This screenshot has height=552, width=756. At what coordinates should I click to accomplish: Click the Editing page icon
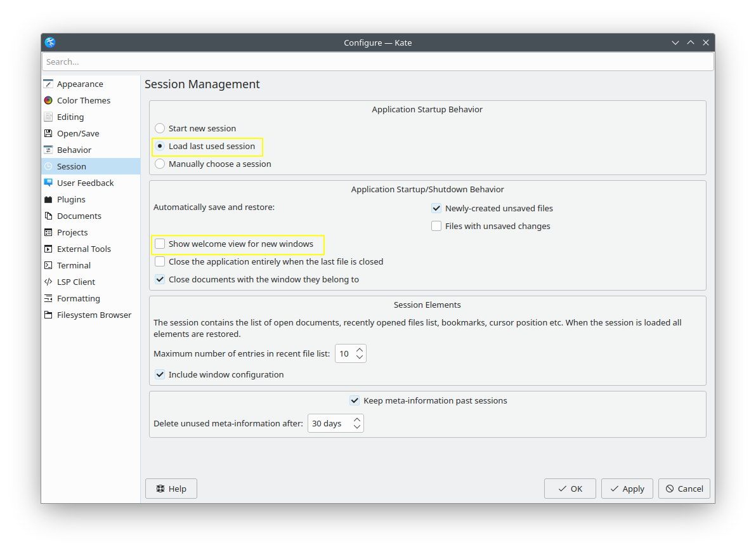point(48,117)
